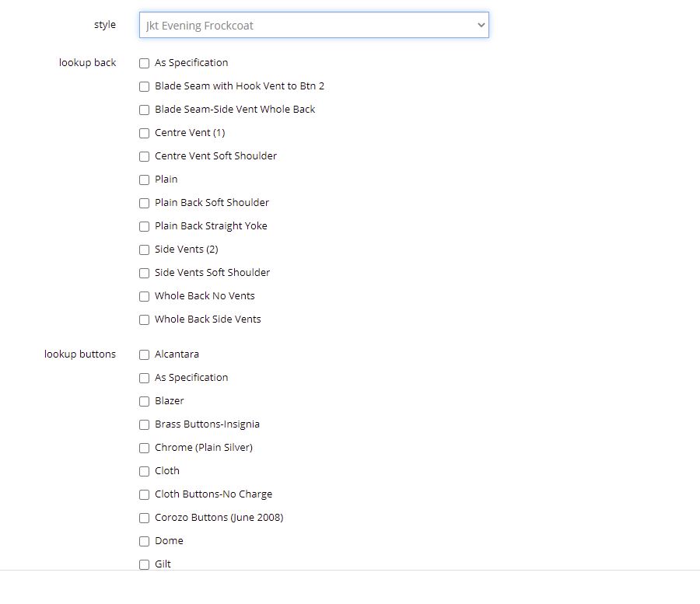Check Plain Back Straight Yoke
Viewport: 700px width, 604px height.
click(144, 226)
